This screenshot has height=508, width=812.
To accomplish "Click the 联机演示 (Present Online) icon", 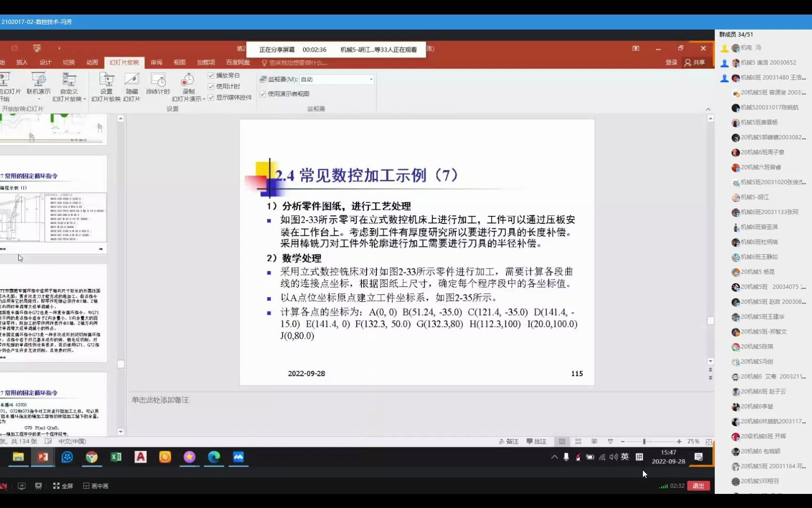I will pos(39,79).
